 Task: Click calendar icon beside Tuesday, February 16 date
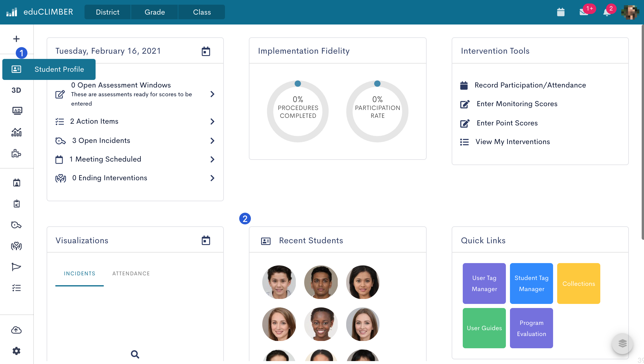206,51
